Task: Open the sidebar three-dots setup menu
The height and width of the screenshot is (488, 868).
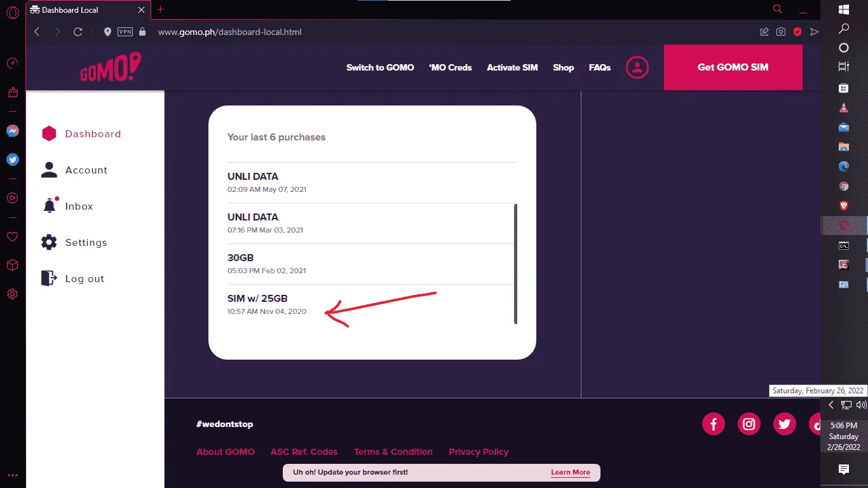Action: coord(12,475)
